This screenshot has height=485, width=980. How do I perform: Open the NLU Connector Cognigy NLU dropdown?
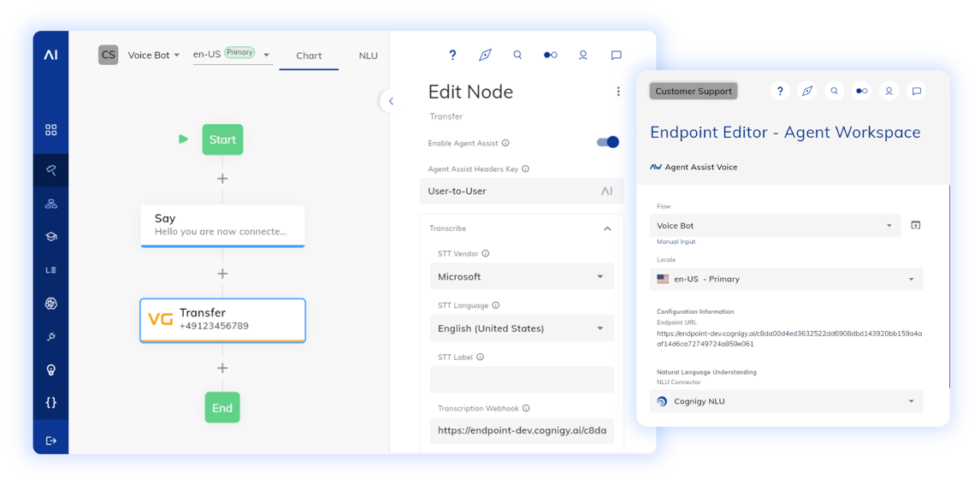coord(786,401)
